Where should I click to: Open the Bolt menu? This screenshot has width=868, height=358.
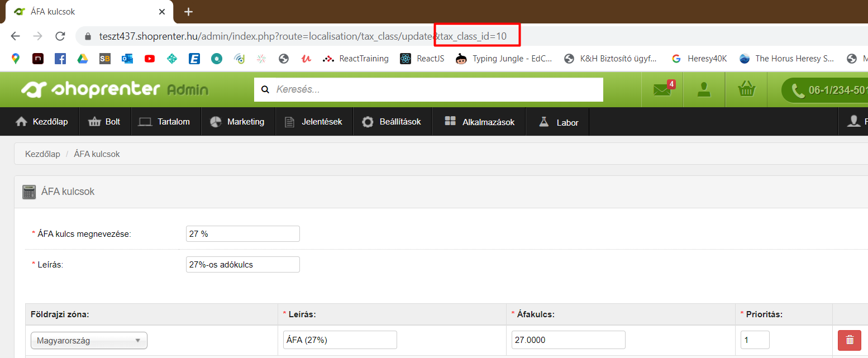(x=105, y=122)
